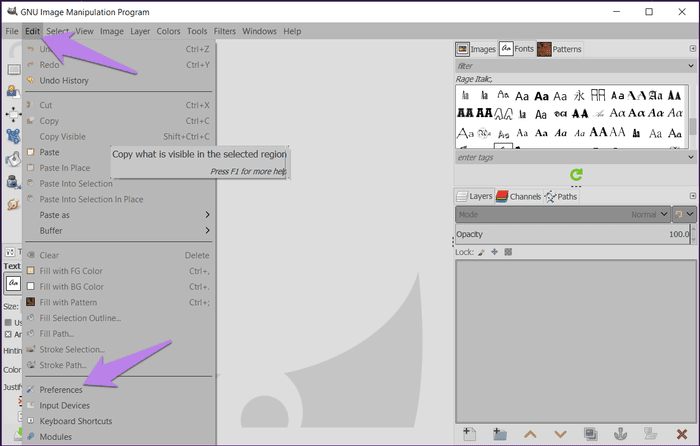Open the enter tags dropdown arrow
The width and height of the screenshot is (700, 446).
pyautogui.click(x=691, y=157)
